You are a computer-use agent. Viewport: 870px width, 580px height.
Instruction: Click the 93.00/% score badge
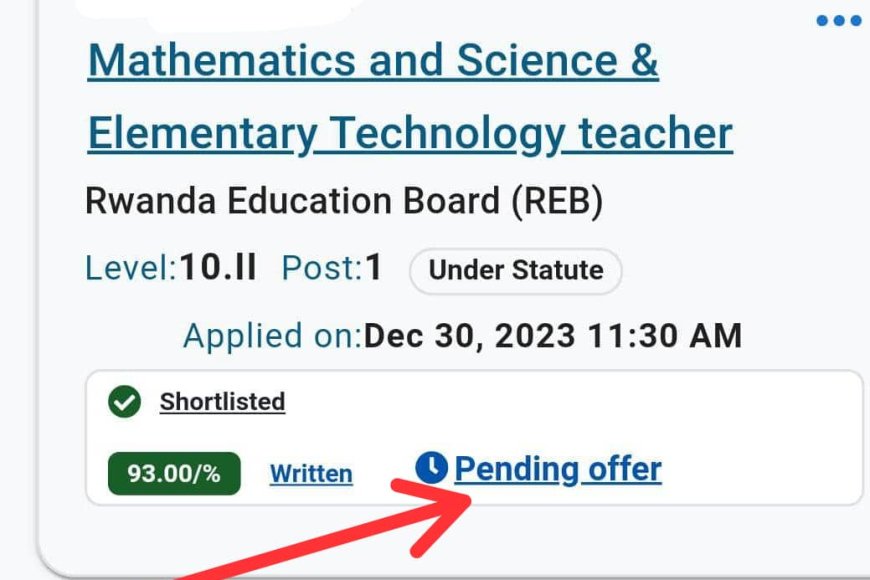point(174,473)
